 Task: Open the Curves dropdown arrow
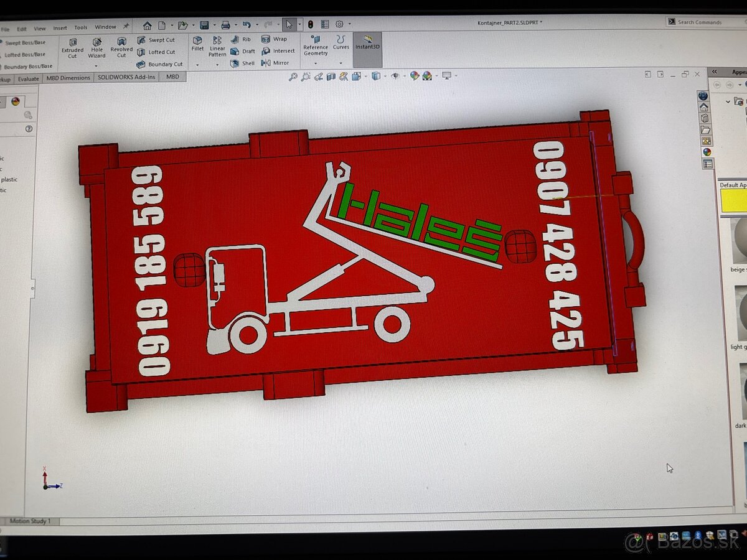click(341, 63)
